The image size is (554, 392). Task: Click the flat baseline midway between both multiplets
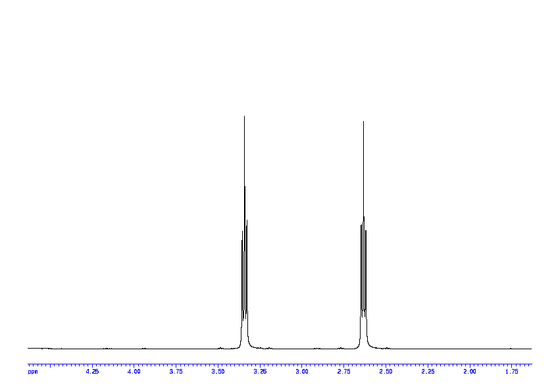click(x=303, y=349)
